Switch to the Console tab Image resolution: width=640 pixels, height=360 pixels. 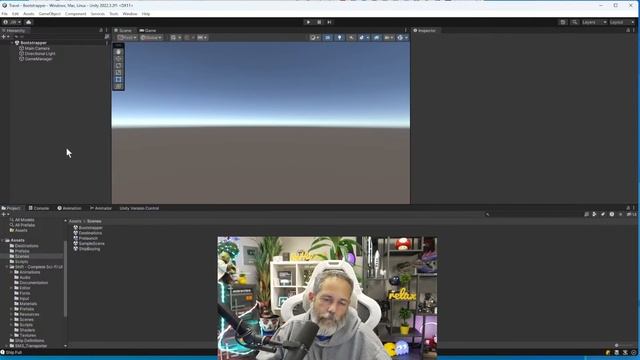[39, 208]
